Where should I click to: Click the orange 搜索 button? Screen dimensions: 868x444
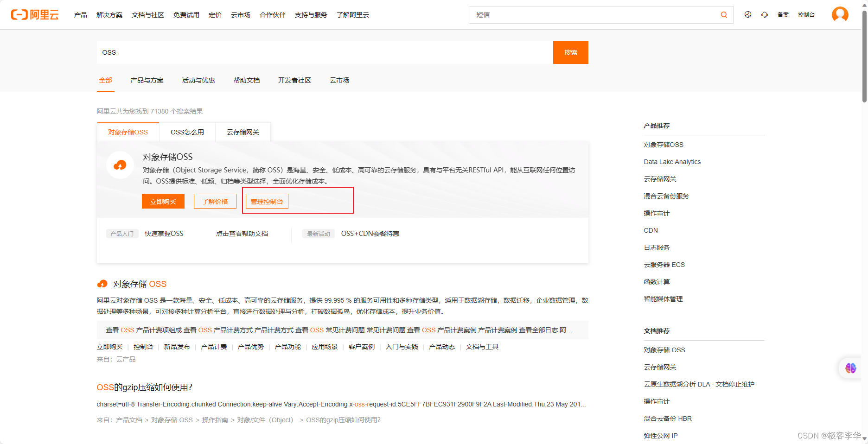(571, 52)
